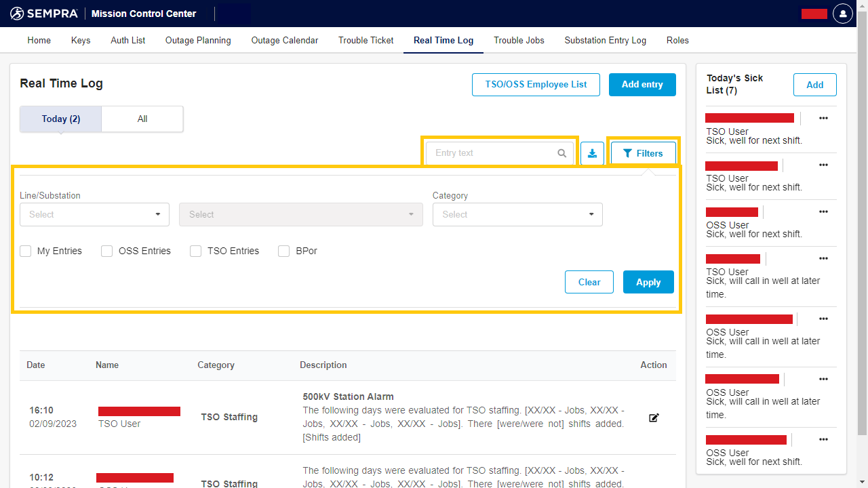Switch to the All tab
The height and width of the screenshot is (488, 868).
point(142,119)
